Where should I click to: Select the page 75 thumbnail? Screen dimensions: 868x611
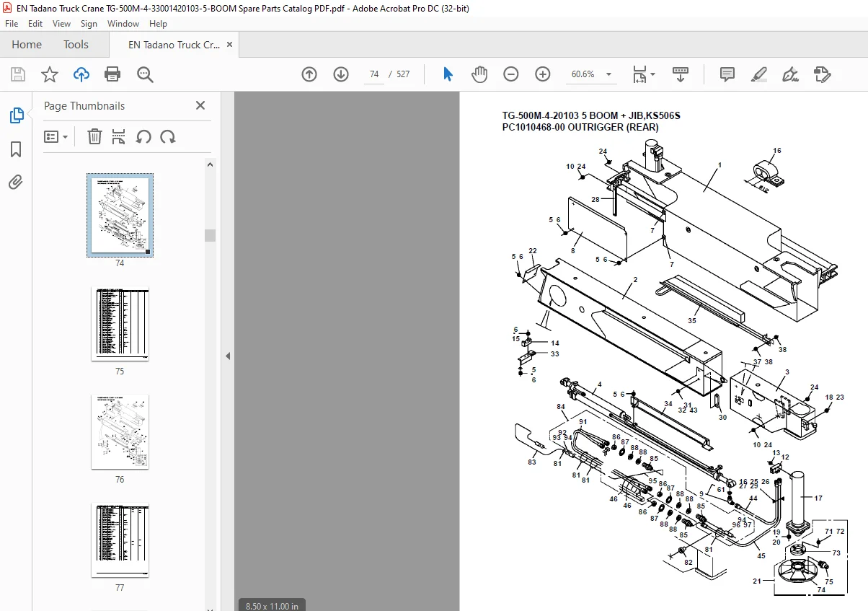point(120,323)
